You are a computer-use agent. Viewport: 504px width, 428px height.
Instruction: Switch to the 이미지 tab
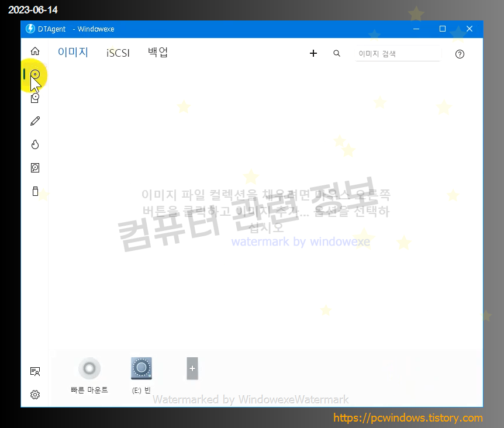(x=73, y=52)
